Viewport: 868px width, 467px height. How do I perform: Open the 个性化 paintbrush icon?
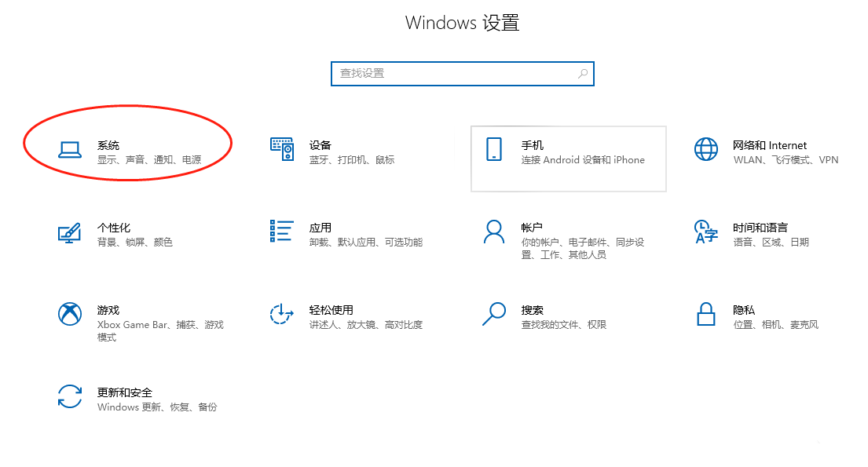pyautogui.click(x=69, y=233)
